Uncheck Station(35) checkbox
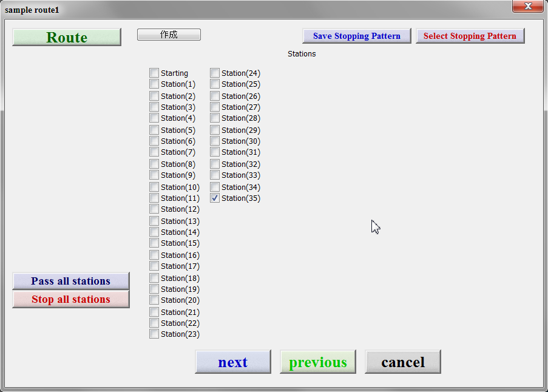Viewport: 548px width, 392px height. [x=215, y=198]
